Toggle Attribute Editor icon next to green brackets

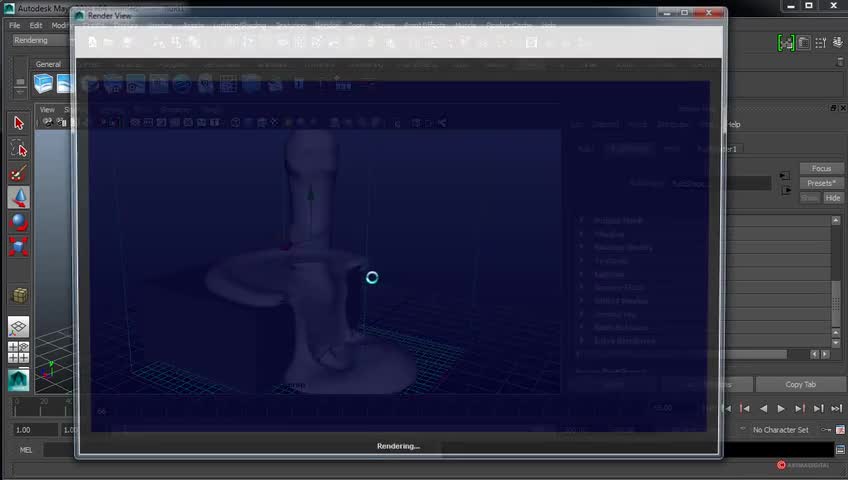click(804, 43)
